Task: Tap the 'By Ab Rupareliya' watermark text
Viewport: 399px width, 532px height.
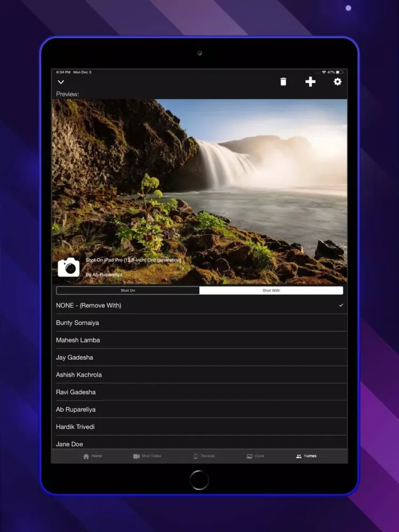Action: pos(104,275)
